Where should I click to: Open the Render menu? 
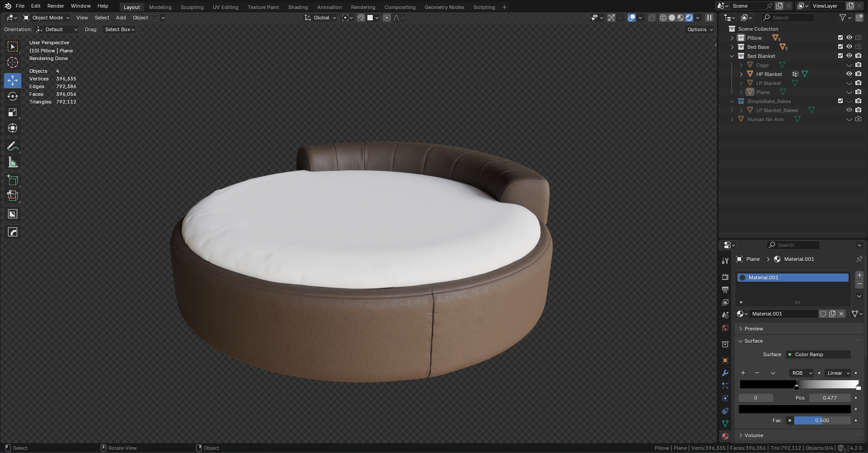[x=56, y=6]
